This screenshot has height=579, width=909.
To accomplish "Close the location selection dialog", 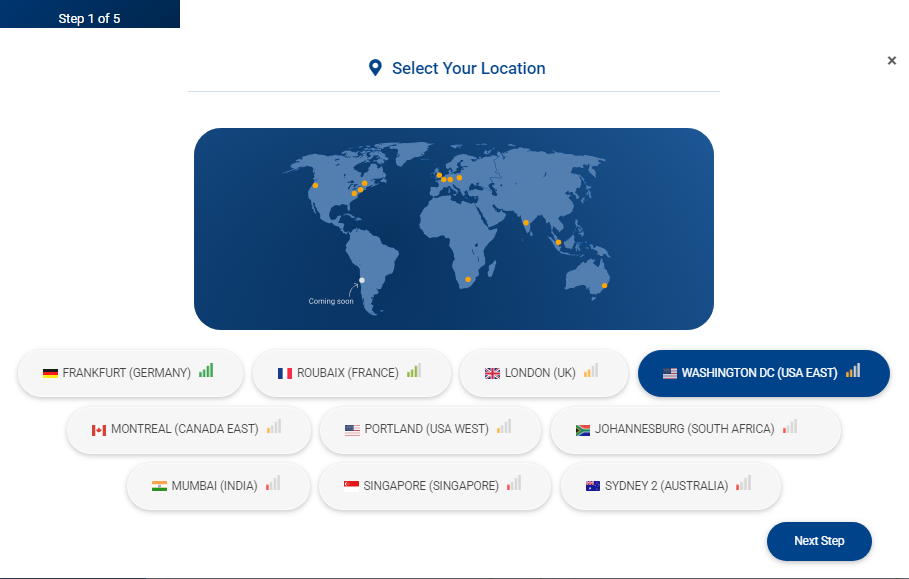I will coord(892,60).
